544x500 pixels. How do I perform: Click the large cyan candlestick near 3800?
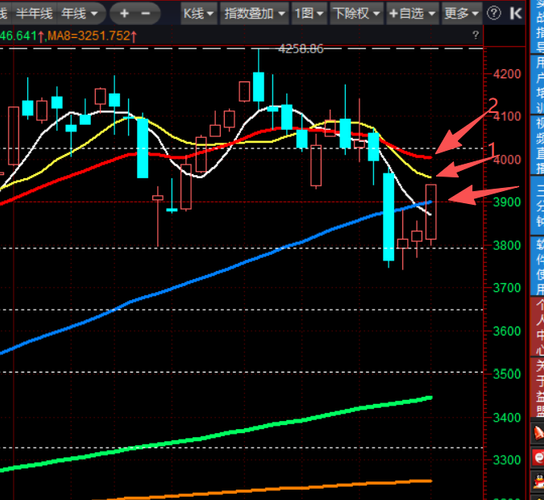pos(389,217)
